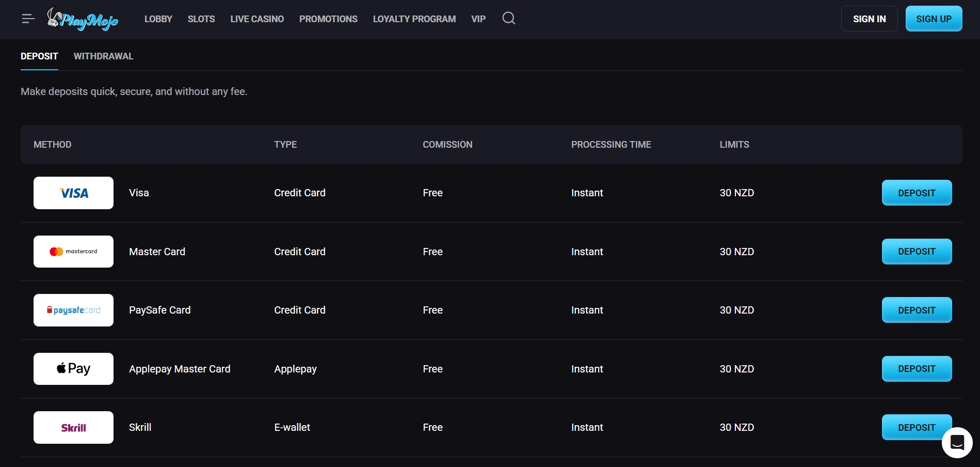
Task: Open the Promotions page
Action: 328,19
